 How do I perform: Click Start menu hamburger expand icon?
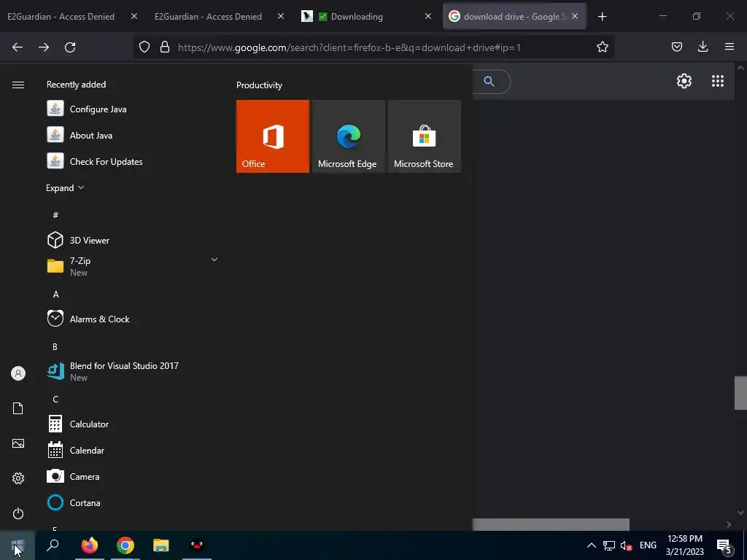pyautogui.click(x=18, y=85)
